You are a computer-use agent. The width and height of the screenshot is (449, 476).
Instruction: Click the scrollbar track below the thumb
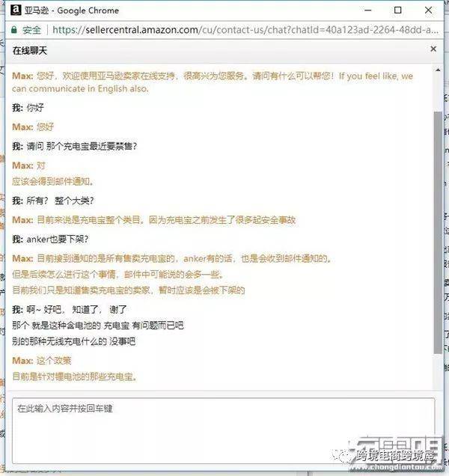coord(438,370)
